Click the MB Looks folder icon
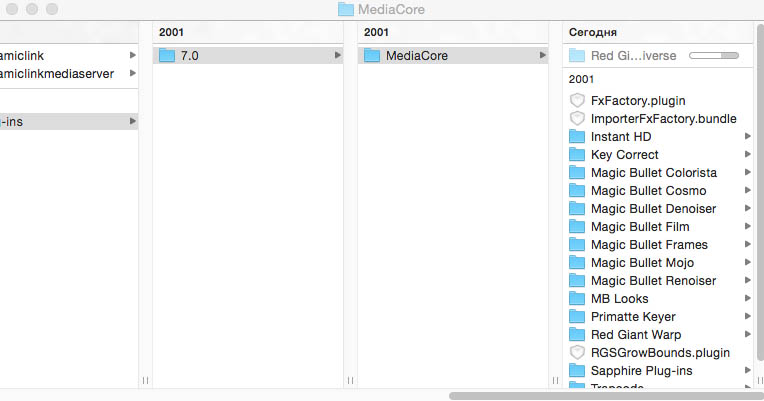The image size is (764, 401). (x=577, y=299)
